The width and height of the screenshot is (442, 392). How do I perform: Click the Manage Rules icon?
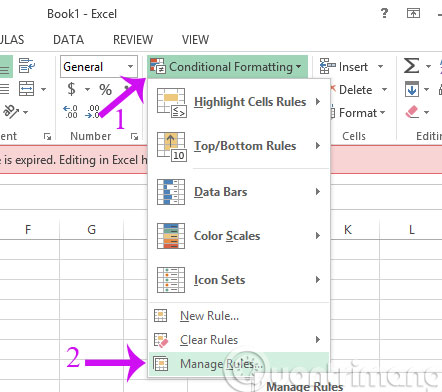click(x=161, y=364)
